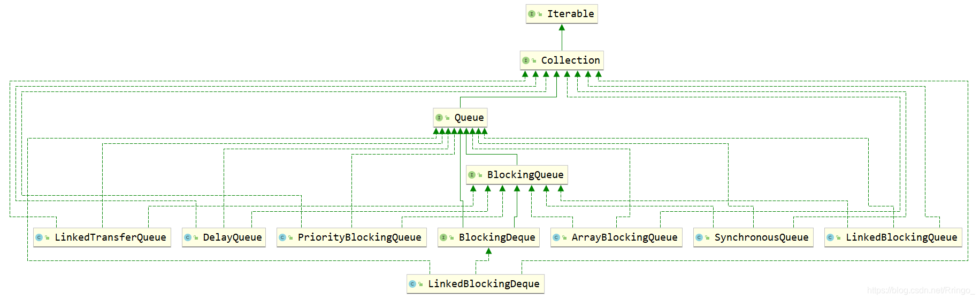Click the visibility lock icon next to Queue

coord(447,118)
